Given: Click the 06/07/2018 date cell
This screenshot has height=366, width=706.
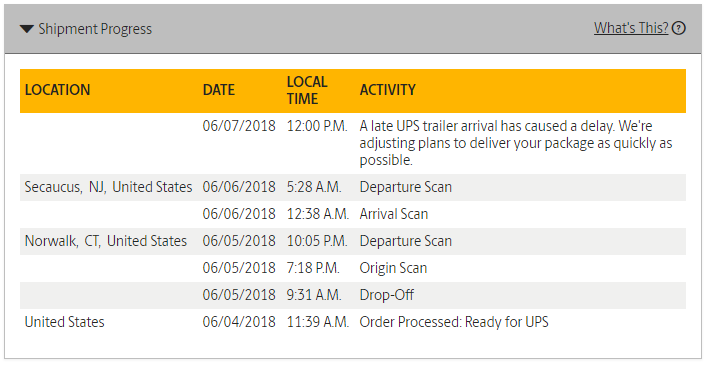Looking at the screenshot, I should pyautogui.click(x=239, y=126).
